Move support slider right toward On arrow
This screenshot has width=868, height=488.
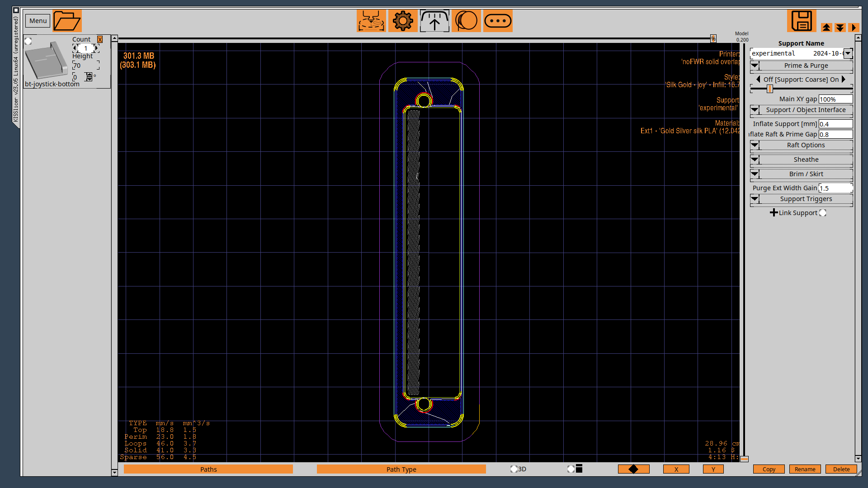coord(844,79)
